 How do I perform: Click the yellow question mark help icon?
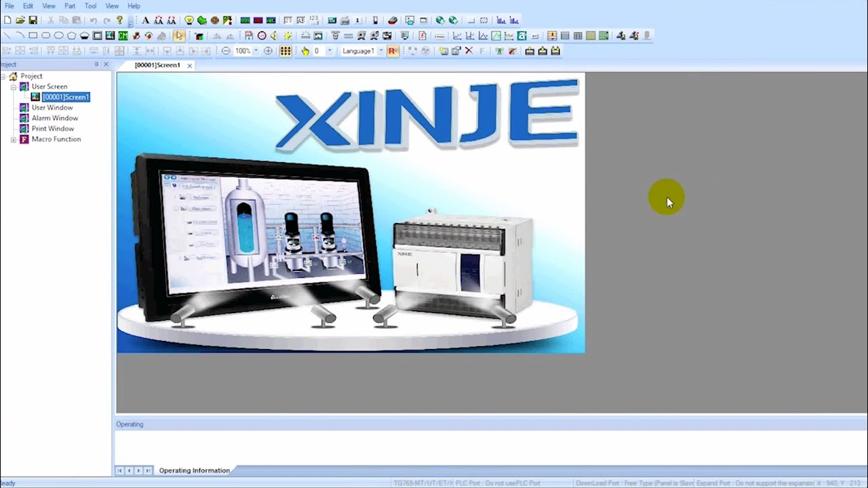pyautogui.click(x=119, y=20)
